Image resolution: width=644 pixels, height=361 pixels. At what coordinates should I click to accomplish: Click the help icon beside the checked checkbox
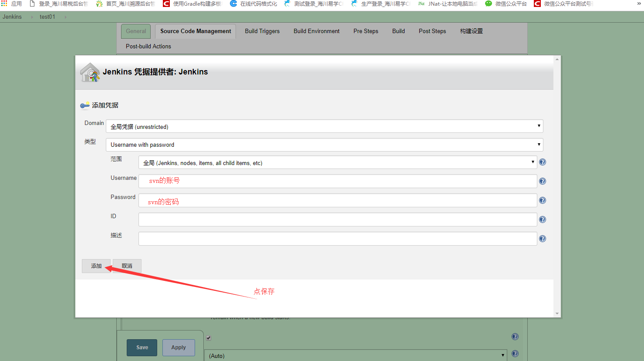(515, 337)
